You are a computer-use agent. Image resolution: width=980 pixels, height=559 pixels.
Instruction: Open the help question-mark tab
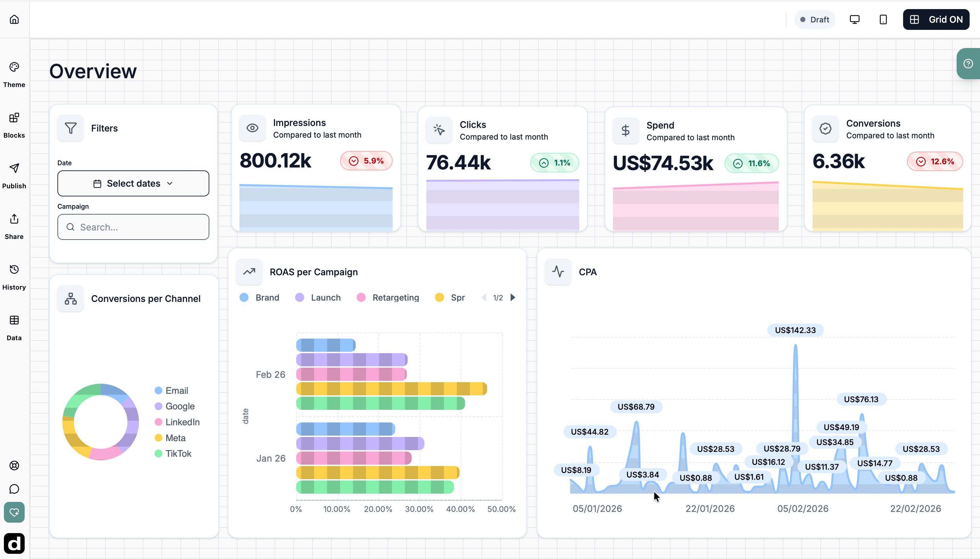click(968, 64)
